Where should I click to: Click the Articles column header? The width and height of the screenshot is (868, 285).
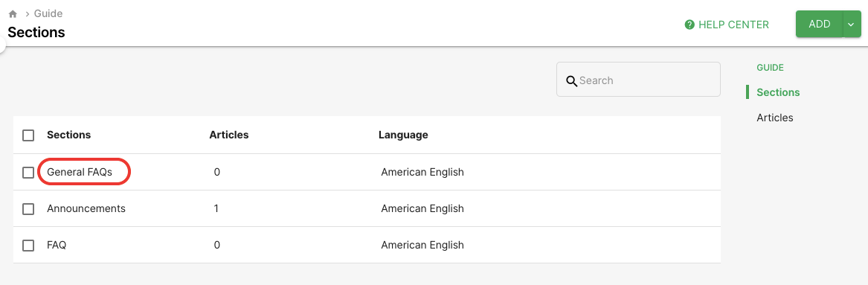coord(228,135)
